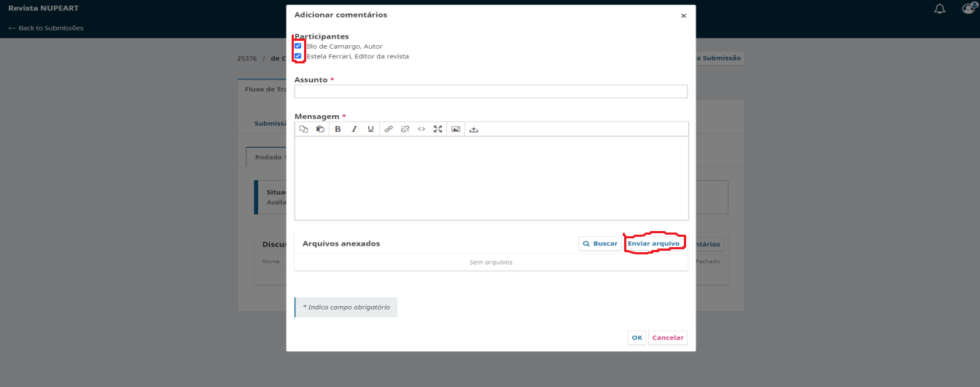The width and height of the screenshot is (980, 387).
Task: Close the Adicionar comentários dialog
Action: click(x=683, y=15)
